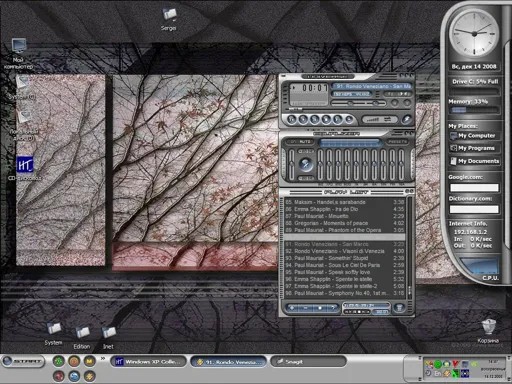Adjust the Winamp volume slider
Viewport: 512px width, 384px height.
350,103
